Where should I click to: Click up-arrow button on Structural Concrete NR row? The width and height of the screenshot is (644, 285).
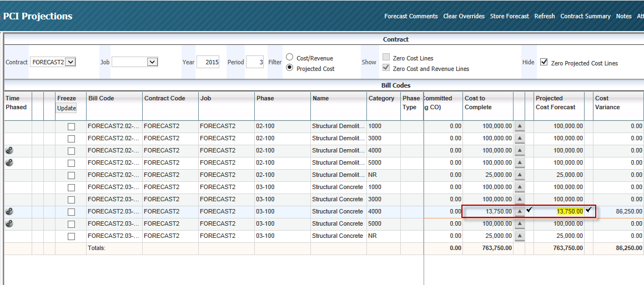(x=520, y=237)
